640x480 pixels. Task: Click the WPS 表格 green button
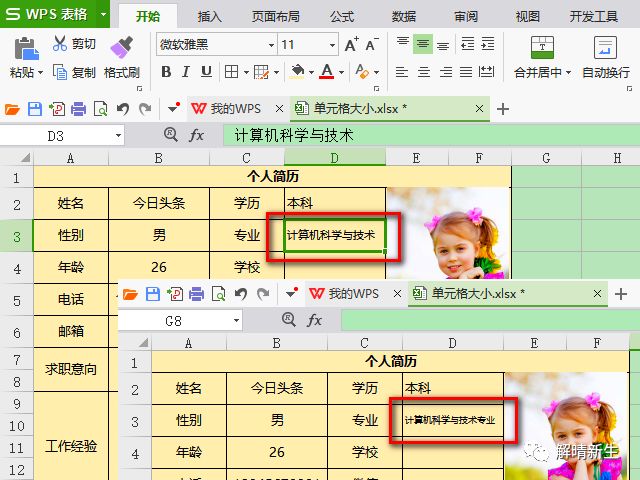click(x=47, y=14)
